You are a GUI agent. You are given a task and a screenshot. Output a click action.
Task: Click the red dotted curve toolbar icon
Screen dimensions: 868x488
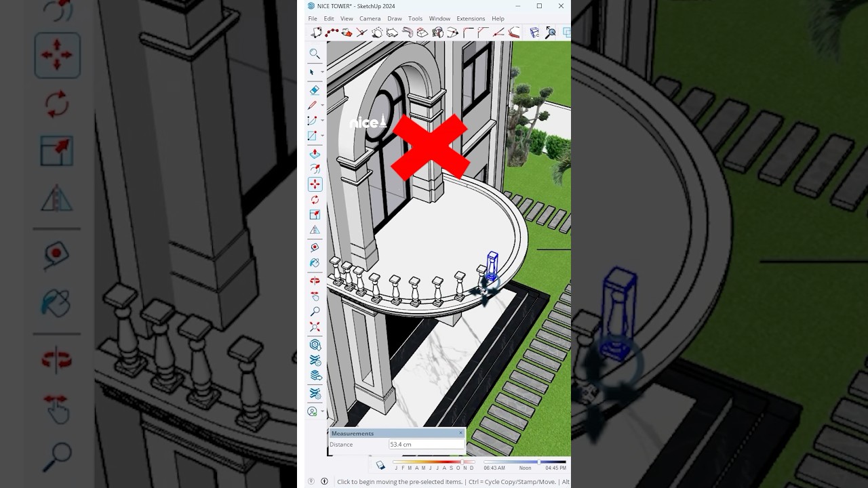332,33
